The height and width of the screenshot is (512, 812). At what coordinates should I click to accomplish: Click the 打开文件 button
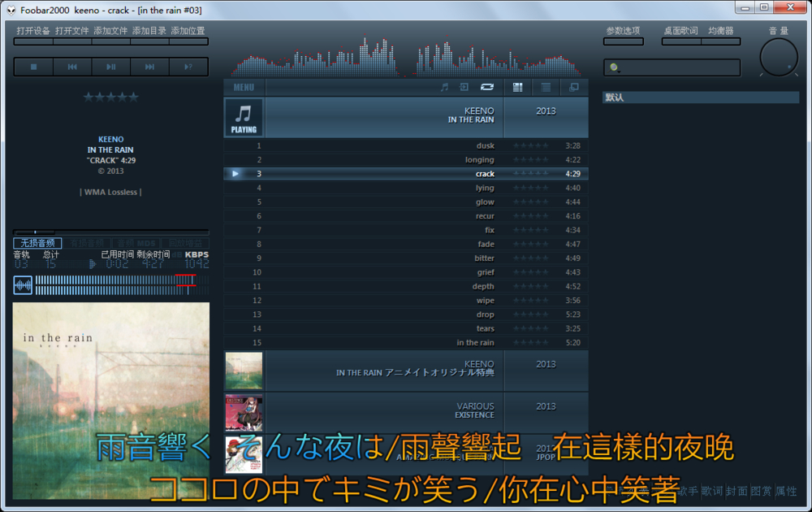72,31
